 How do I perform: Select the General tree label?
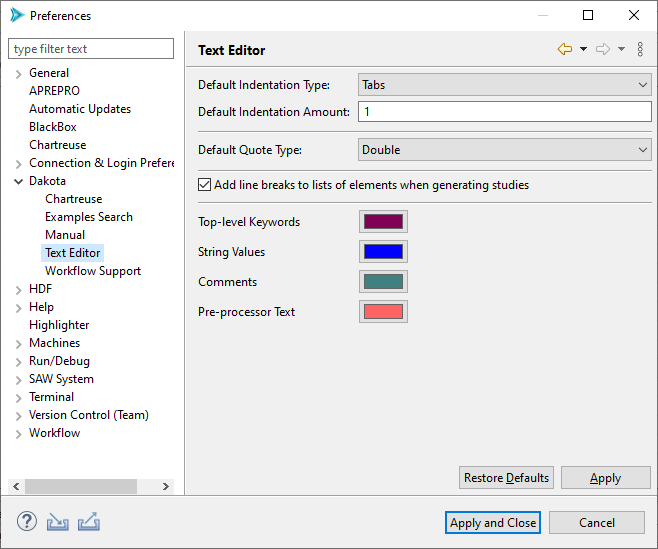pyautogui.click(x=49, y=73)
